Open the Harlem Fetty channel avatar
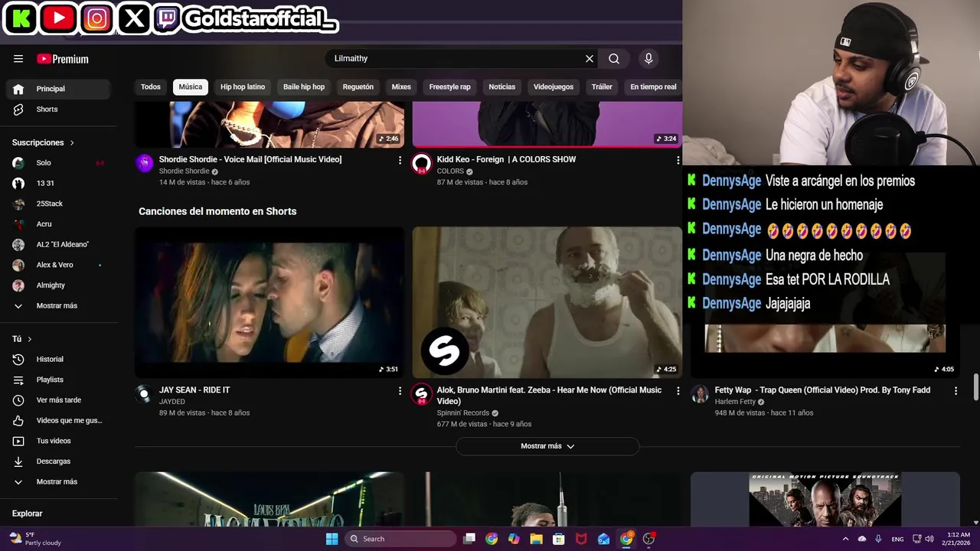Viewport: 980px width, 551px height. coord(700,394)
